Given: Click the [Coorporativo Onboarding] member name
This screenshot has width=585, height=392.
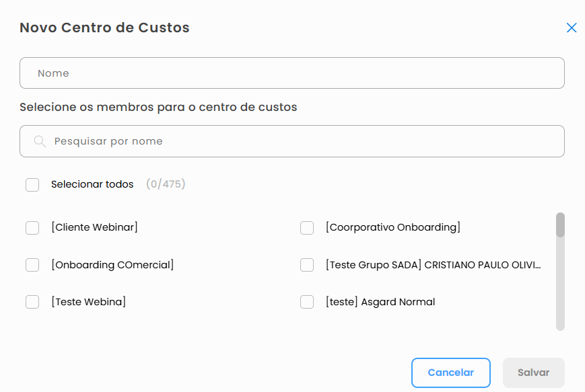Looking at the screenshot, I should 393,227.
